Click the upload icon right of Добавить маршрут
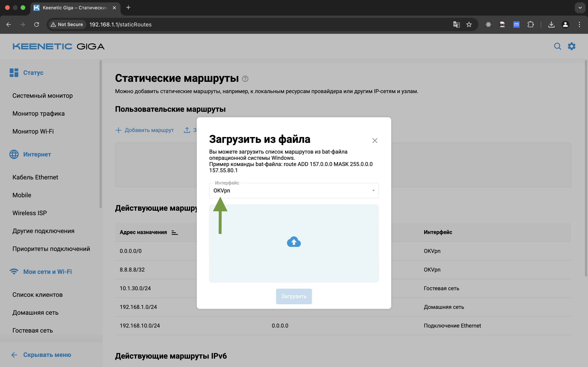The height and width of the screenshot is (367, 588). pyautogui.click(x=187, y=130)
